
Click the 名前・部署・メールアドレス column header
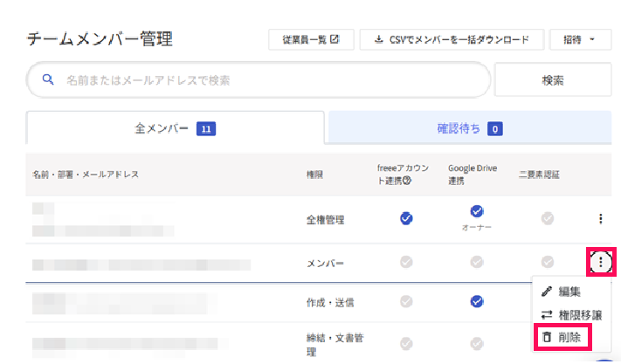(x=86, y=175)
